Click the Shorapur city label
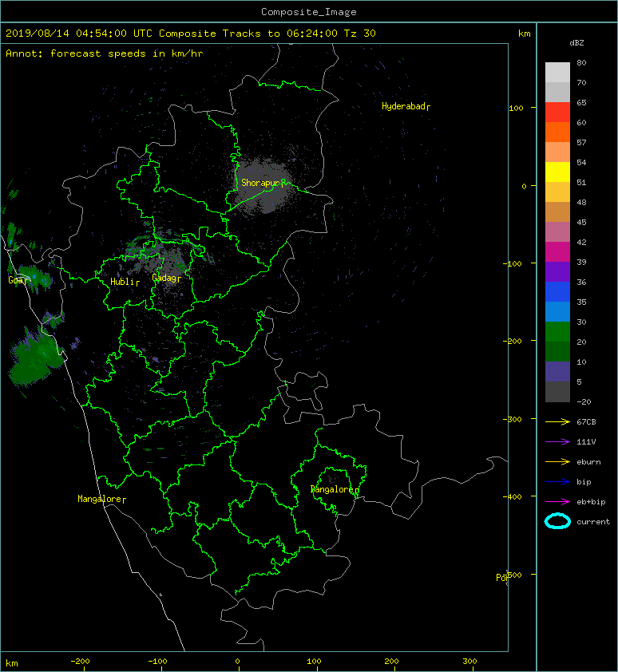 click(263, 183)
